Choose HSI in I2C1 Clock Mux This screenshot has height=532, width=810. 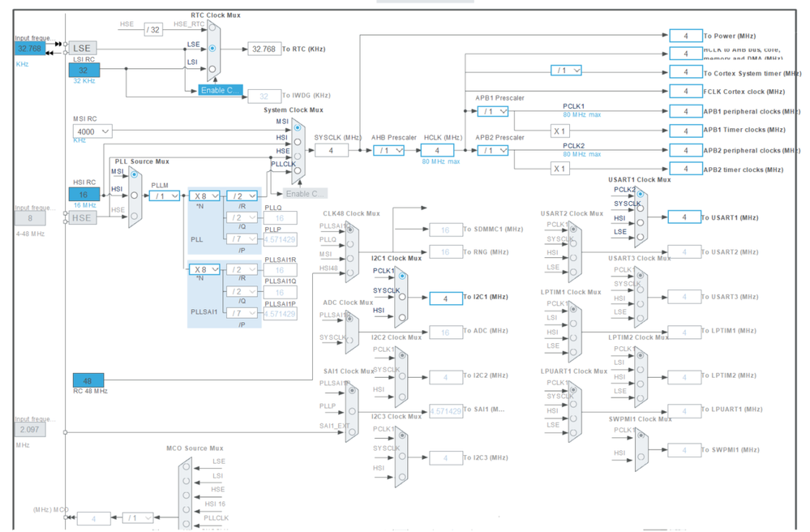[x=402, y=316]
